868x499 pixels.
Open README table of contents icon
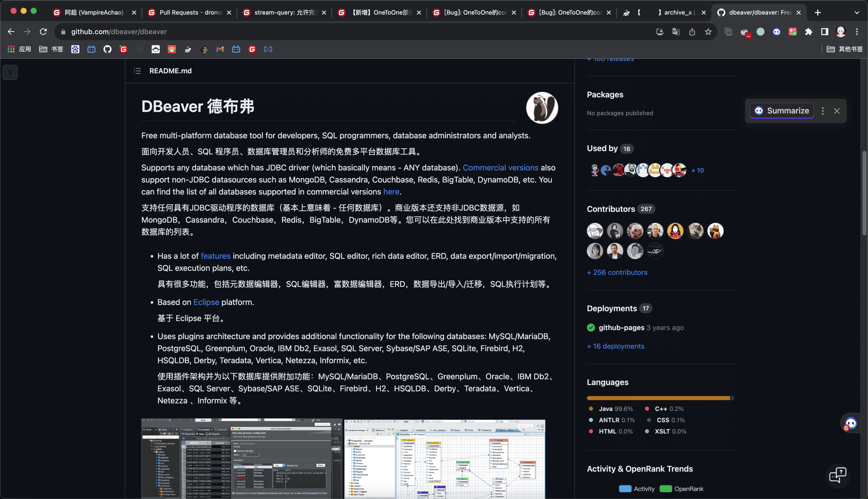point(137,71)
